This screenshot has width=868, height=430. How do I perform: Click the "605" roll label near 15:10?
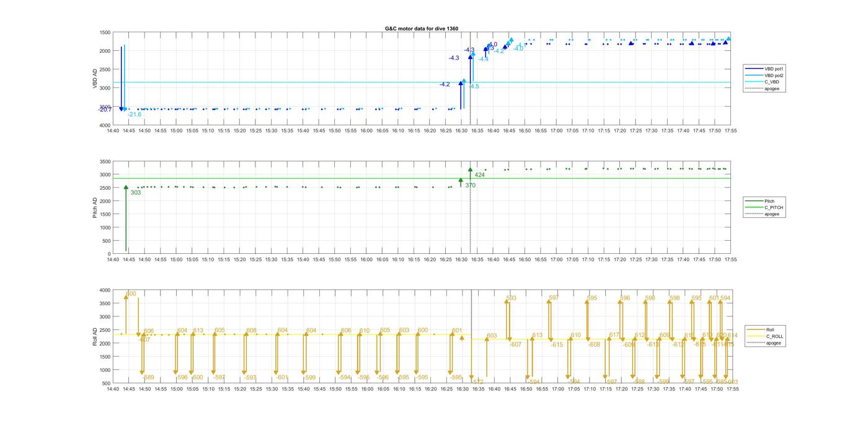point(219,331)
